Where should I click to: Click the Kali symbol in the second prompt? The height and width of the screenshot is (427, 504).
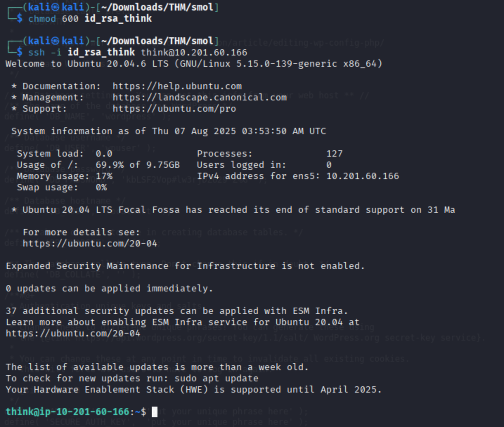point(55,41)
